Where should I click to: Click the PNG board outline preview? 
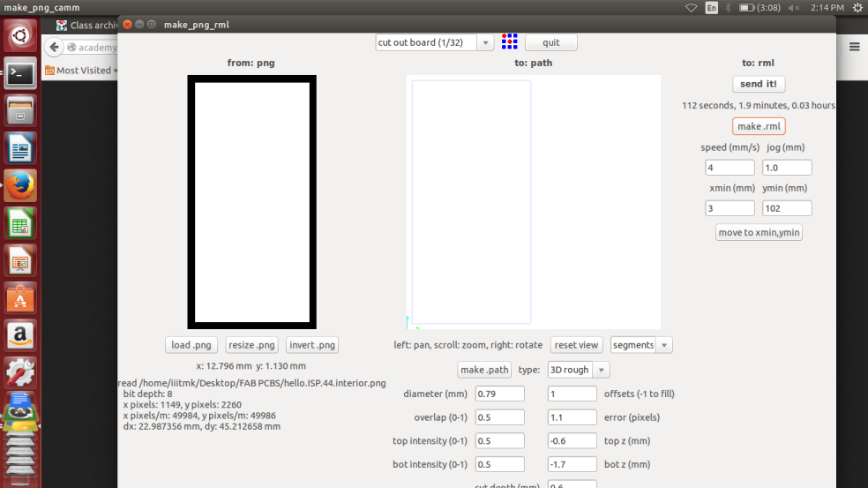252,202
